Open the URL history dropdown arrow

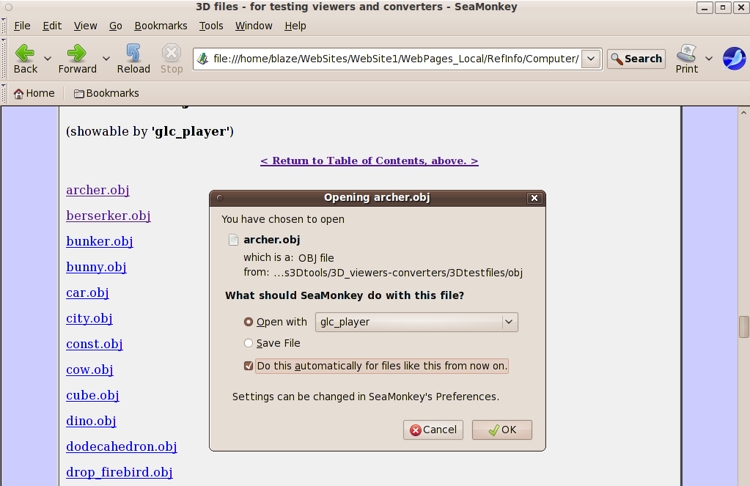pos(591,59)
